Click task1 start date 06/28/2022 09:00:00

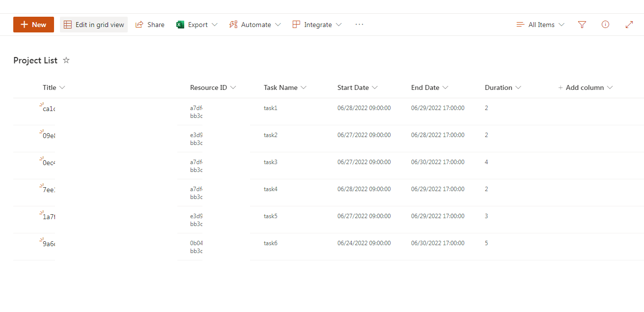pyautogui.click(x=364, y=108)
